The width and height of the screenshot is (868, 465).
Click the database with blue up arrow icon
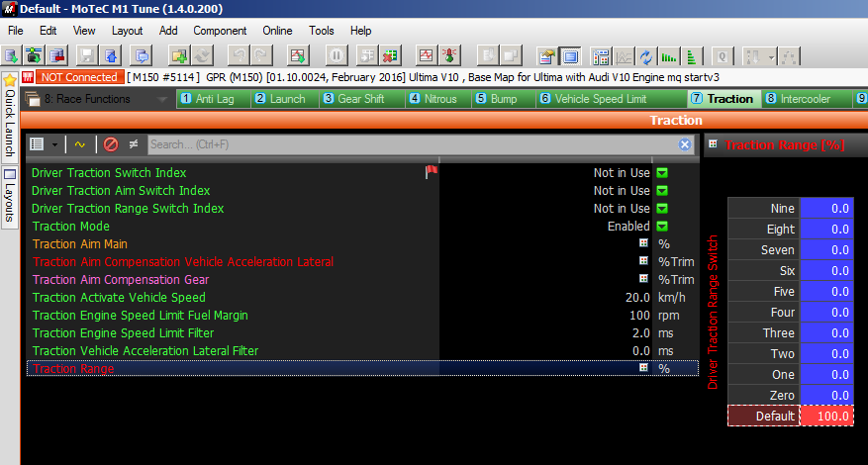[111, 56]
